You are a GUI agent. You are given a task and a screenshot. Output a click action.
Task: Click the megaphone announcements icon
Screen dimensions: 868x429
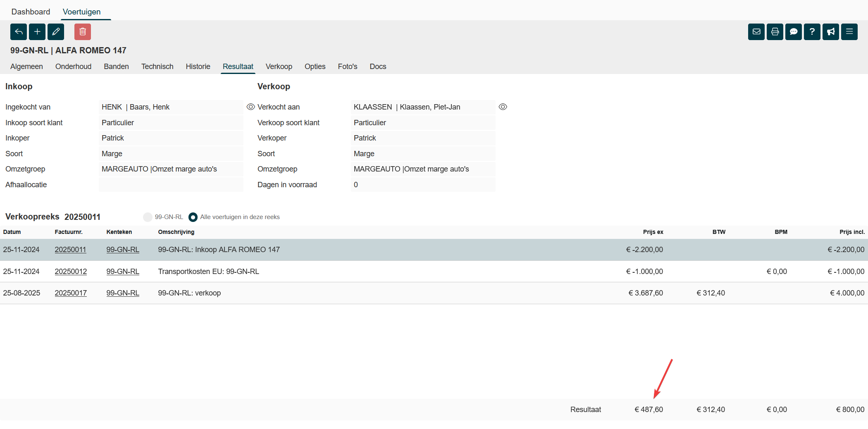(x=831, y=32)
